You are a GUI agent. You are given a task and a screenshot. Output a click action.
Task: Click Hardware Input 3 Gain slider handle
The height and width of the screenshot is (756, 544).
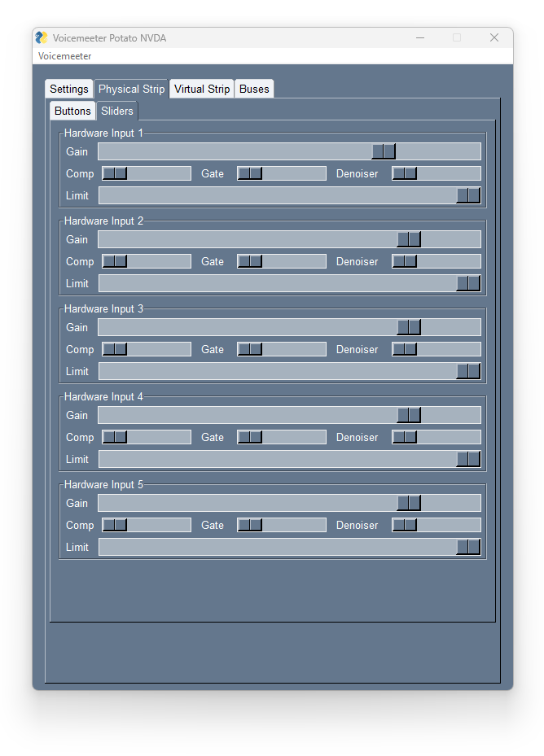[409, 327]
